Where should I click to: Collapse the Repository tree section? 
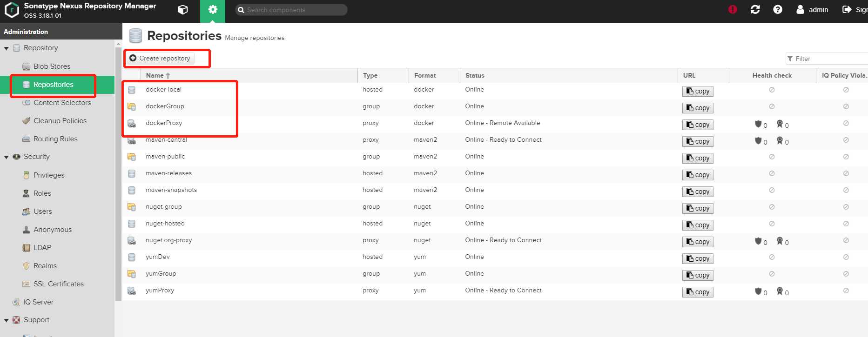click(7, 48)
